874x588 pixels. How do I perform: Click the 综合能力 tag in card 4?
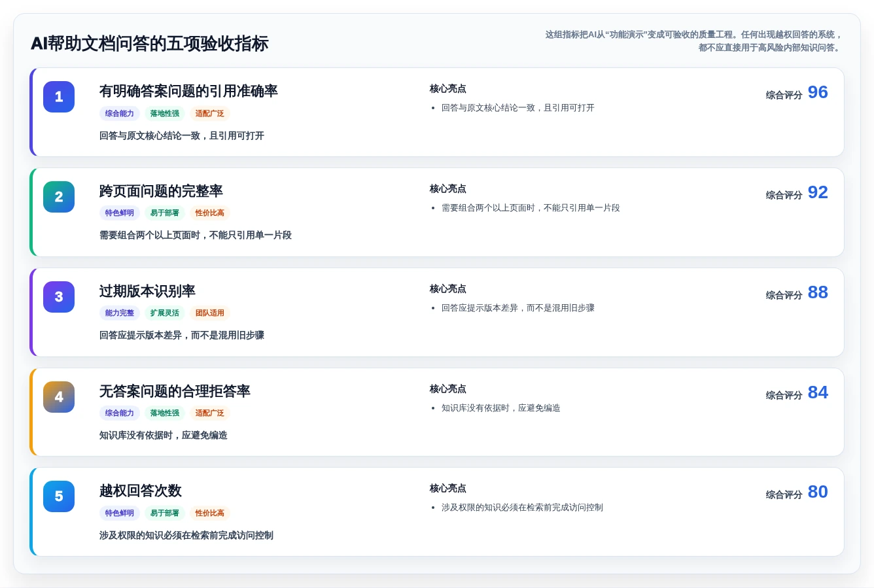tap(120, 413)
